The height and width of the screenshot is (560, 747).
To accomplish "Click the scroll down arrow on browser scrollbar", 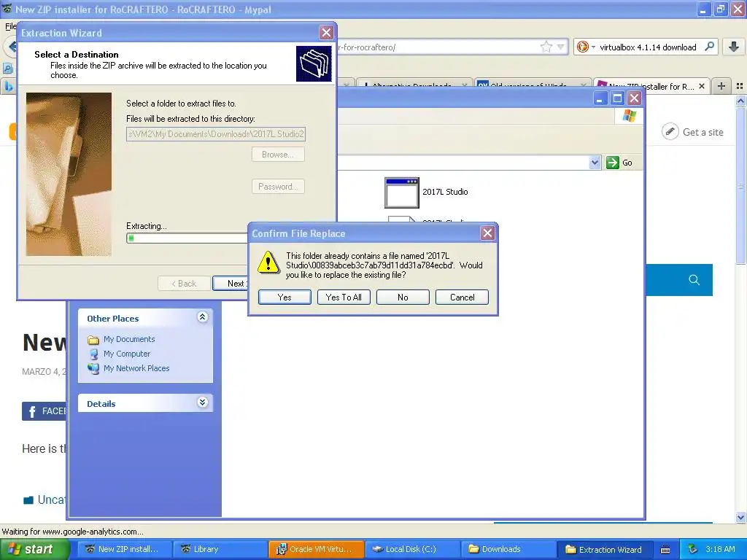I will click(740, 517).
